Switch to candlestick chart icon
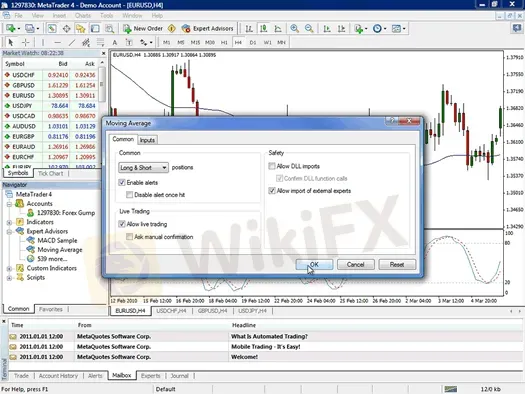 tap(264, 28)
